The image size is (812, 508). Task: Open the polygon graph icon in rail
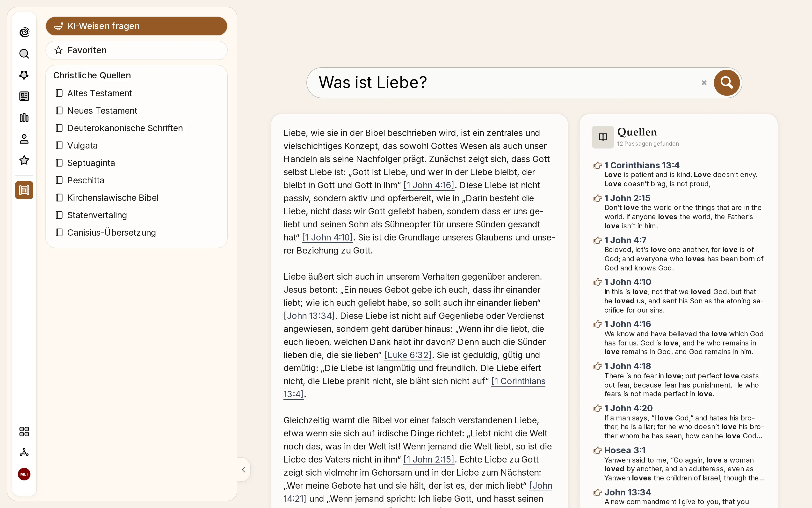click(24, 75)
